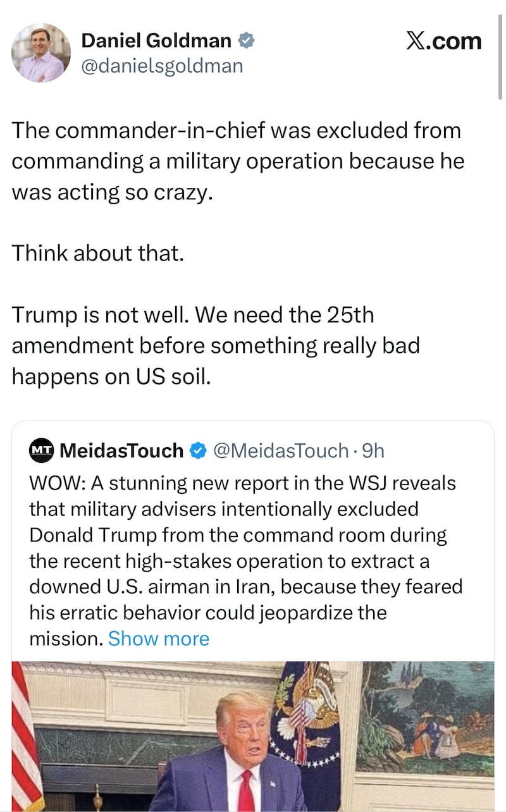Click the X branding in the top corner

click(444, 41)
